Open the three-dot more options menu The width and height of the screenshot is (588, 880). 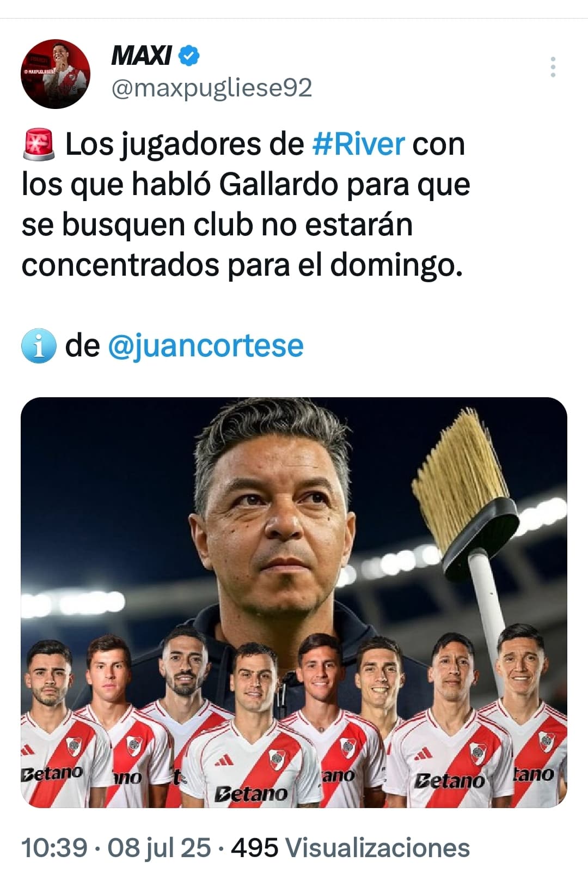point(553,67)
